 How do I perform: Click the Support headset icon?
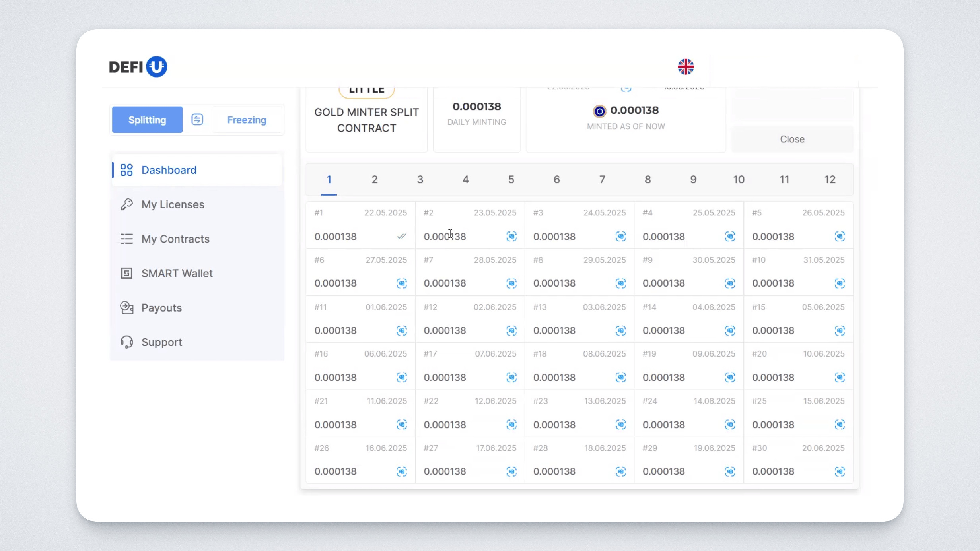[x=126, y=342]
